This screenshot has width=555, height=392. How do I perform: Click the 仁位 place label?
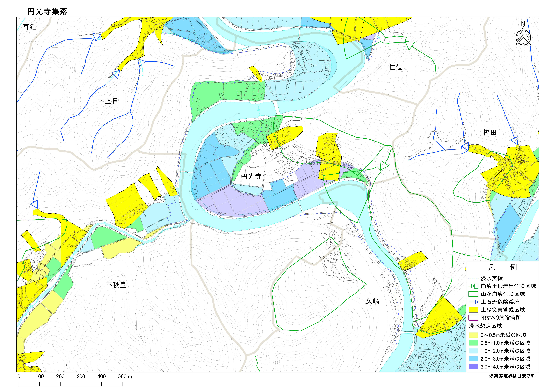coord(396,67)
